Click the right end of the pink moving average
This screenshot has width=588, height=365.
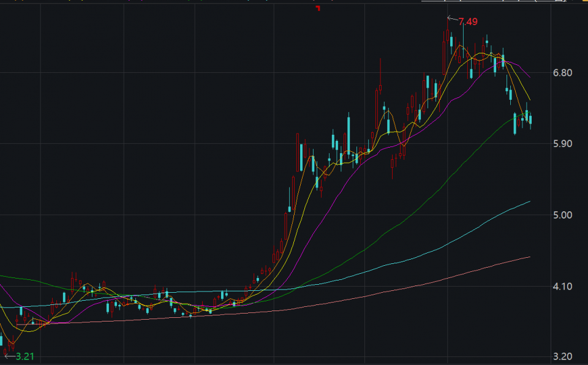(529, 257)
